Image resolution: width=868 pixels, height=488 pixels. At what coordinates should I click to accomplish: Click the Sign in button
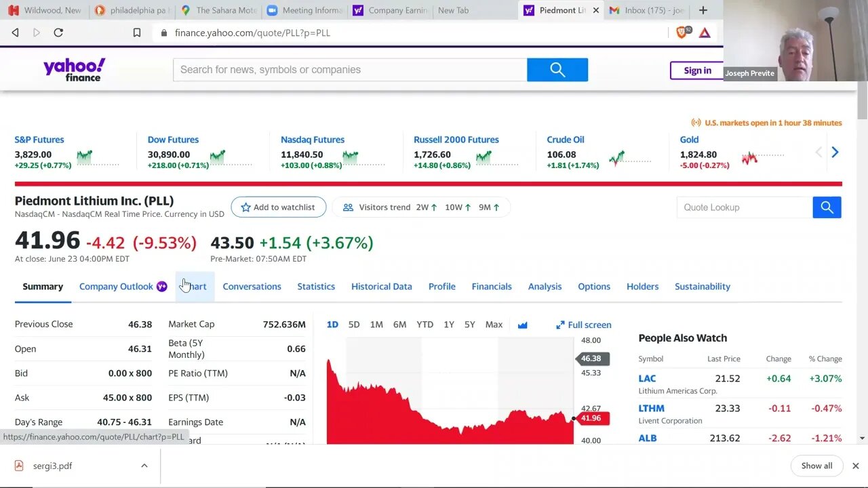coord(697,70)
